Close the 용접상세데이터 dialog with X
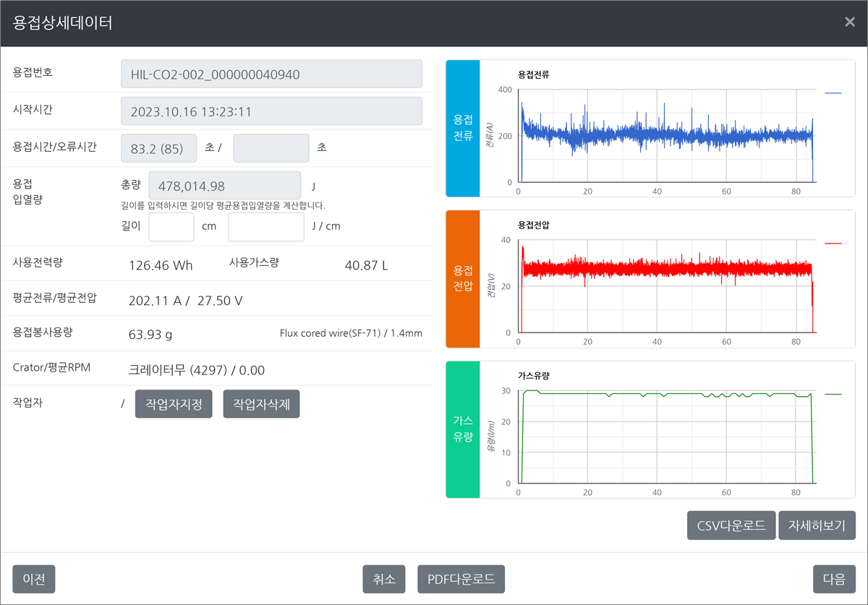This screenshot has width=868, height=605. click(849, 22)
